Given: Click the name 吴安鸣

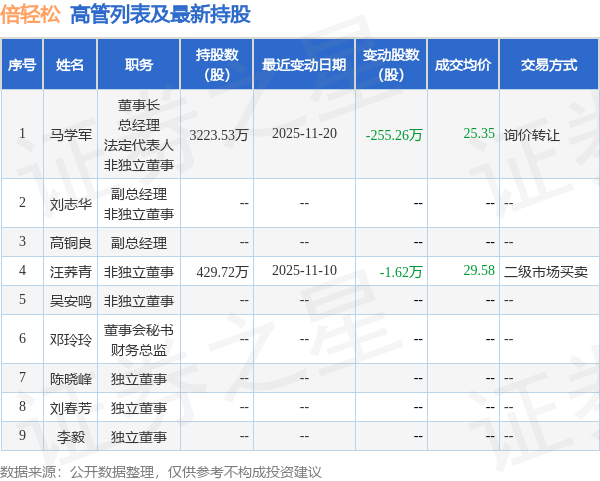Looking at the screenshot, I should (71, 301).
